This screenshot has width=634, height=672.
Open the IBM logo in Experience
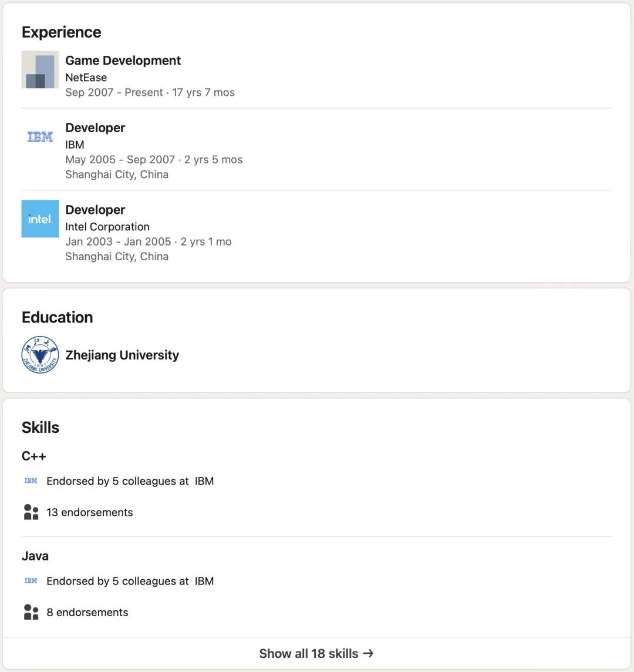tap(41, 137)
